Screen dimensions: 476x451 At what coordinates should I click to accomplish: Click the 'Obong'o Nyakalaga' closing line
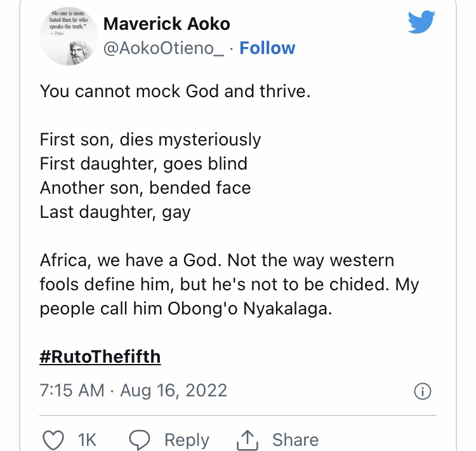pyautogui.click(x=186, y=309)
